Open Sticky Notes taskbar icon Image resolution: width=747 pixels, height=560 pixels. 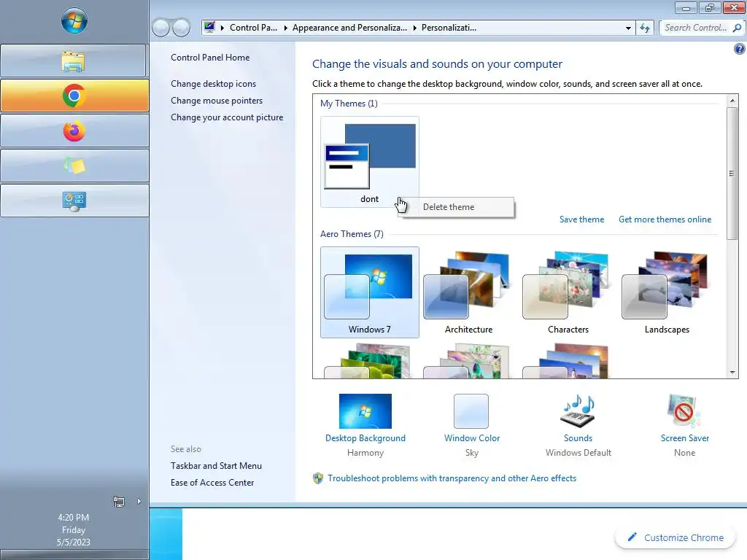tap(74, 166)
